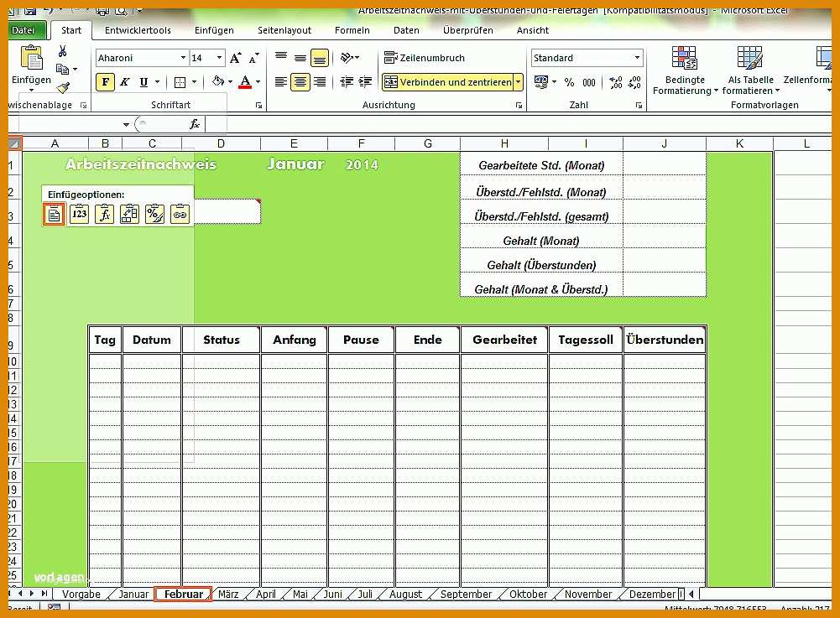840x618 pixels.
Task: Select the format painter brush
Action: pyautogui.click(x=63, y=86)
